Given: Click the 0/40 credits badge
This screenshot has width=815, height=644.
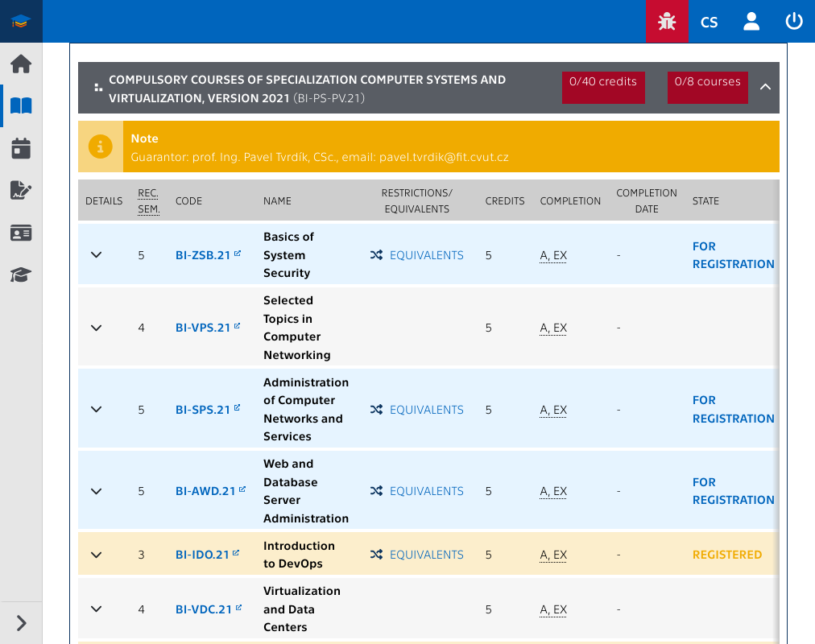Looking at the screenshot, I should [603, 87].
